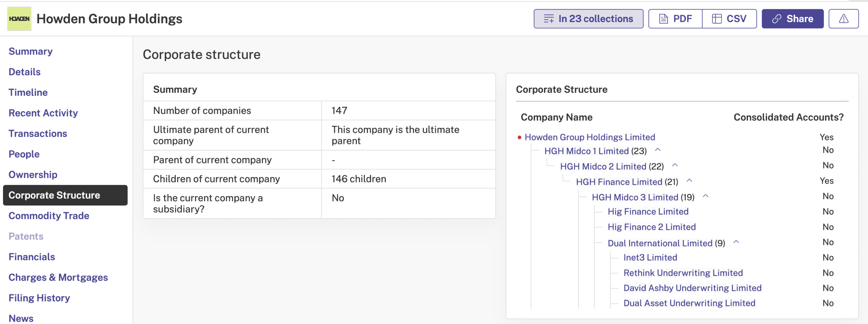Collapse the HGH Finance Limited node
Viewport: 868px width, 324px height.
click(x=689, y=181)
